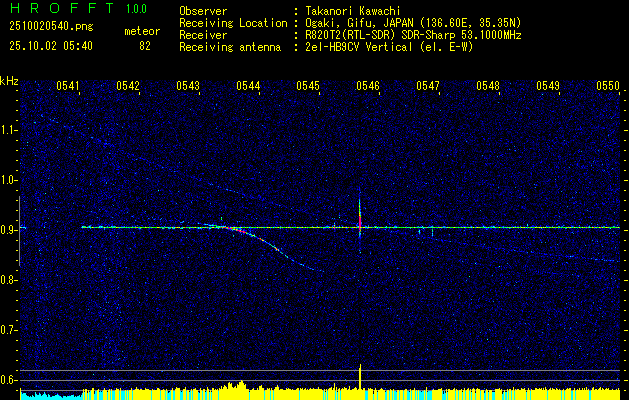
Task: Click the 0541 time marker
Action: click(67, 85)
